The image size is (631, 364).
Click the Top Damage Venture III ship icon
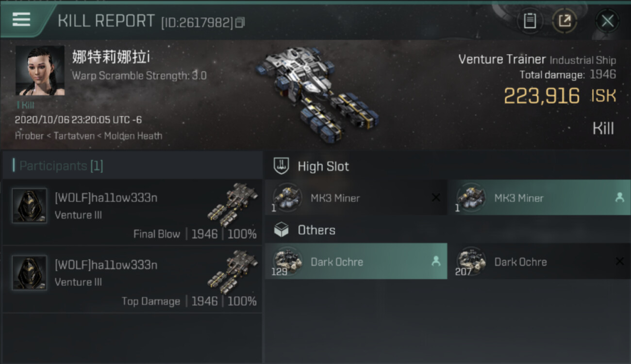(232, 272)
